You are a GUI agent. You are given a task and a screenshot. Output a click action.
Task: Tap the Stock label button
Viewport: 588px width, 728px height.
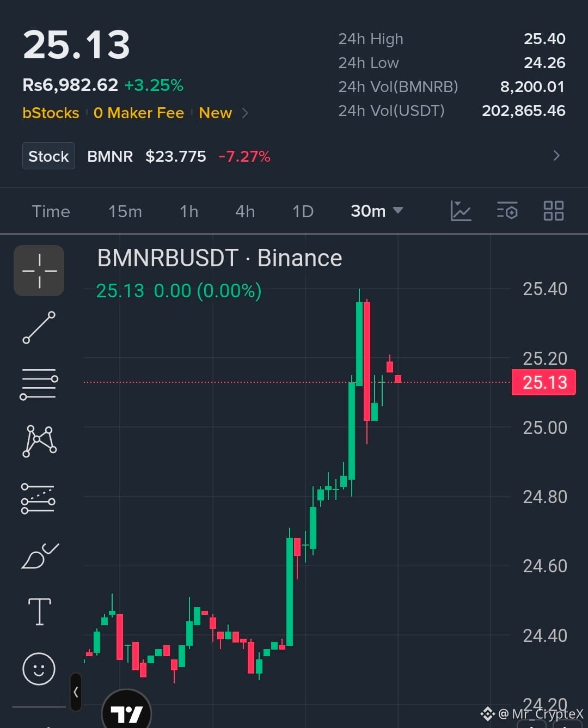[48, 156]
